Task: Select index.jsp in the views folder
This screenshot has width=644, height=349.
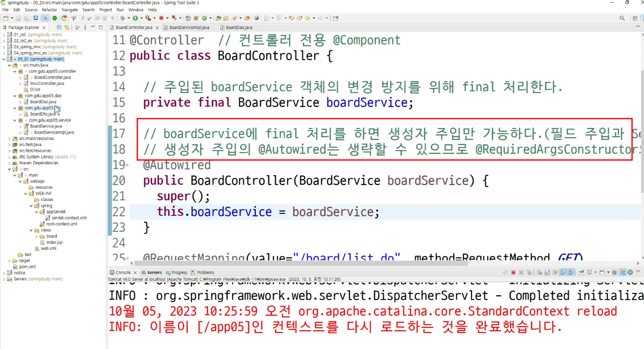Action: click(x=54, y=242)
